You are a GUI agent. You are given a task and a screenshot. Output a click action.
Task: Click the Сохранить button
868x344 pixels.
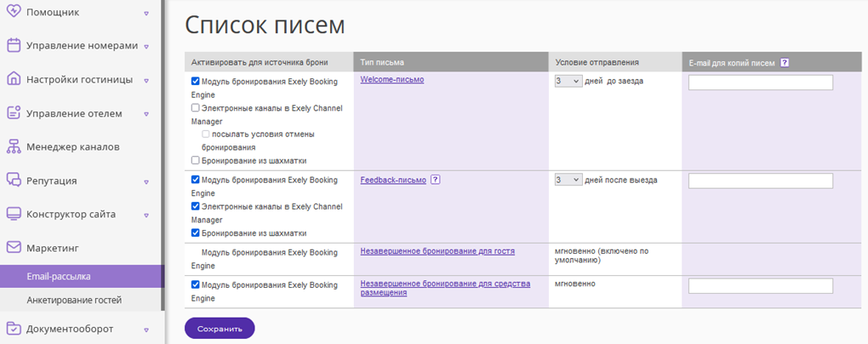click(x=220, y=328)
